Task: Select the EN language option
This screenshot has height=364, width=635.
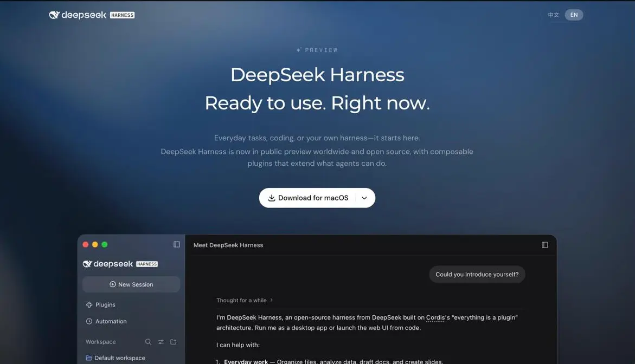Action: point(574,15)
